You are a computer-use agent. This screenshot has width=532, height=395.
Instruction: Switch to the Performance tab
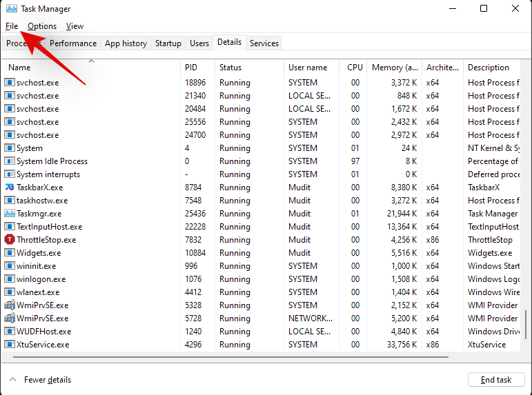pos(73,43)
